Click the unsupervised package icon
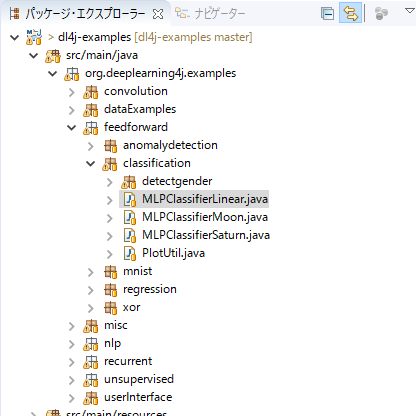 91,380
